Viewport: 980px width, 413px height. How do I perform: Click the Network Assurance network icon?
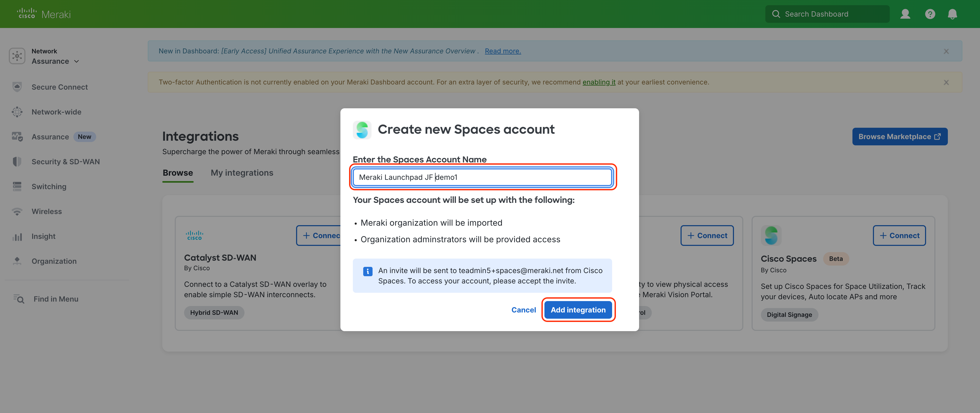coord(17,56)
